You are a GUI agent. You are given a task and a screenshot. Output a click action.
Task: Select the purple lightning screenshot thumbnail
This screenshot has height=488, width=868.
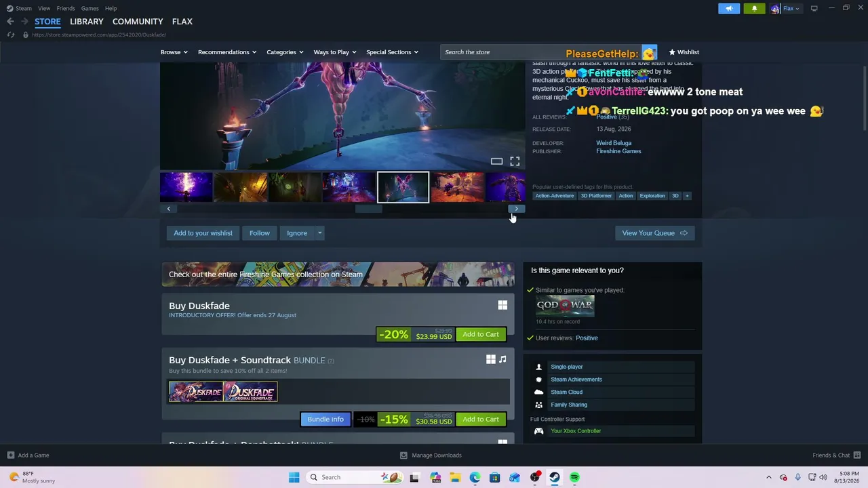[186, 188]
